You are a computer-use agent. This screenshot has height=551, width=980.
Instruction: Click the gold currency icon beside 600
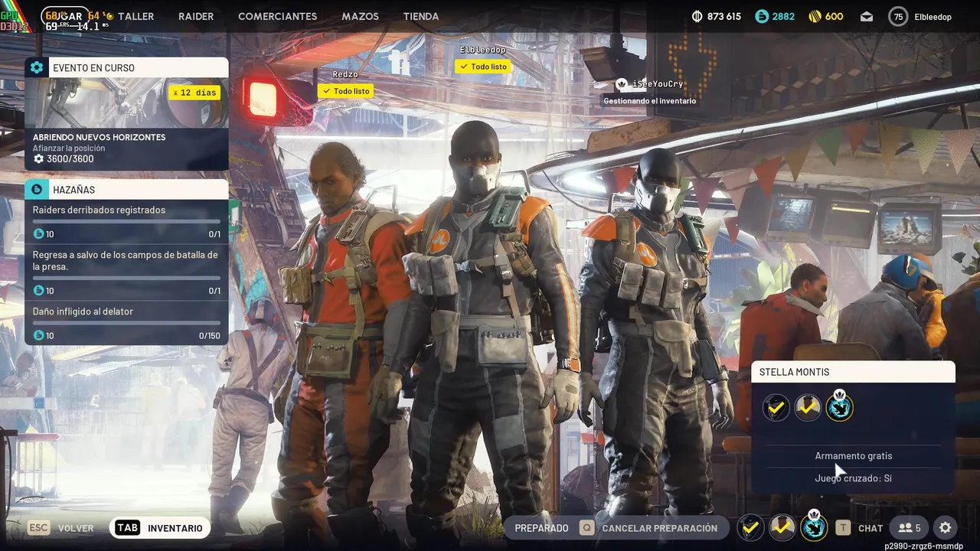(x=815, y=16)
